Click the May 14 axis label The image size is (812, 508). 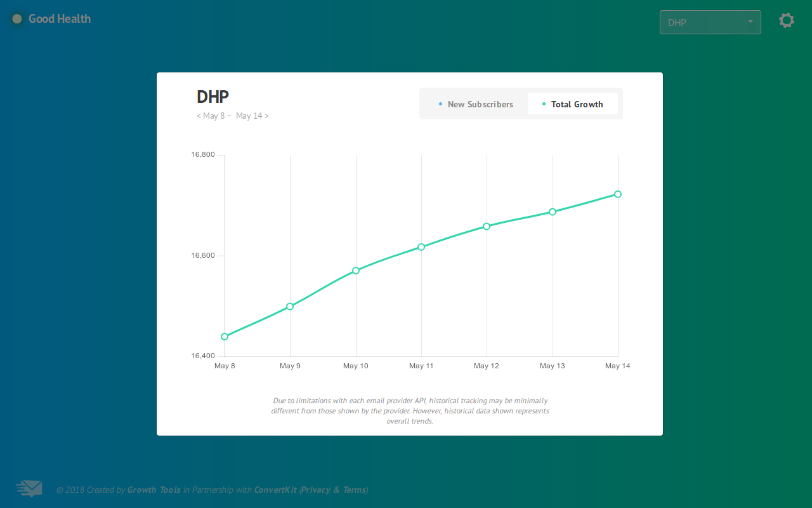click(x=618, y=366)
